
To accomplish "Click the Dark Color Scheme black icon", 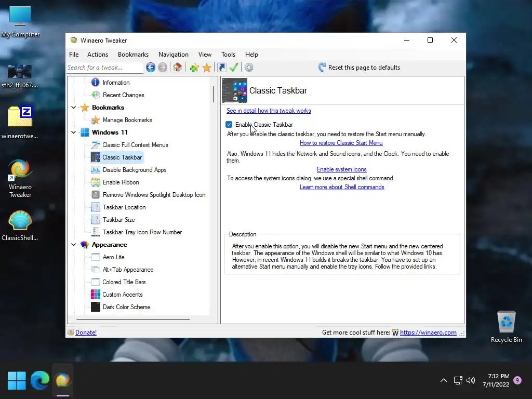I will click(96, 307).
